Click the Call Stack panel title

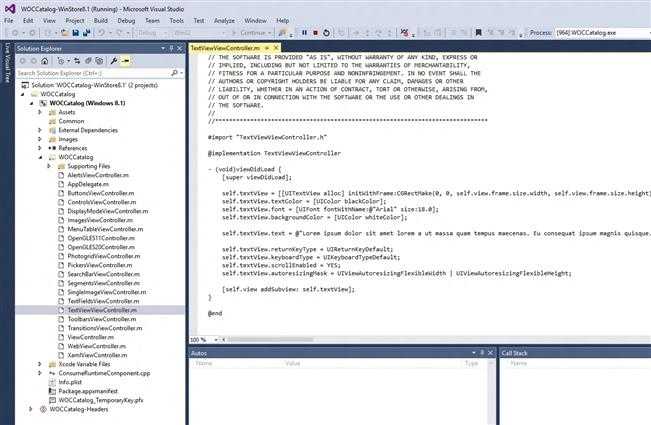(x=514, y=353)
